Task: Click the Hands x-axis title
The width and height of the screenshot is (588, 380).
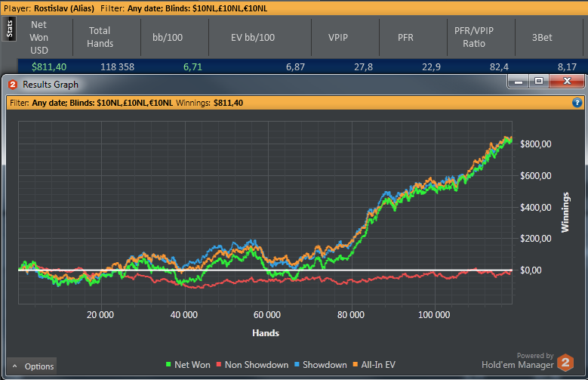Action: point(266,333)
